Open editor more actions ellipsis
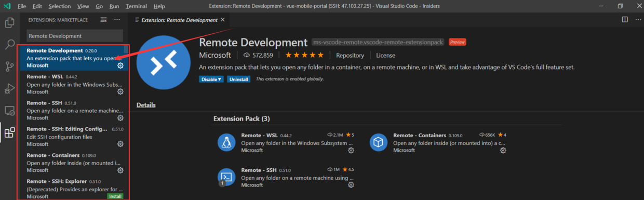 click(x=637, y=20)
